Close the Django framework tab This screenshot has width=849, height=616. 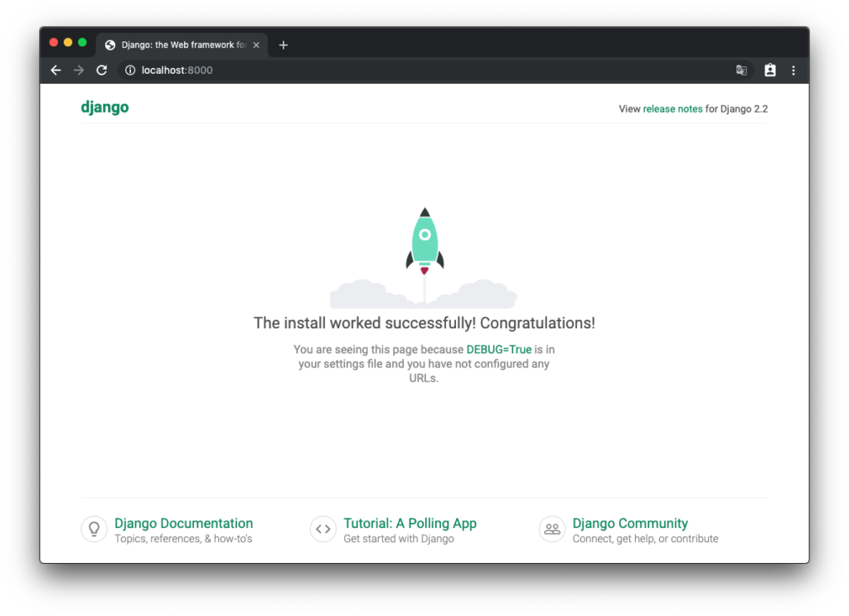pyautogui.click(x=256, y=45)
